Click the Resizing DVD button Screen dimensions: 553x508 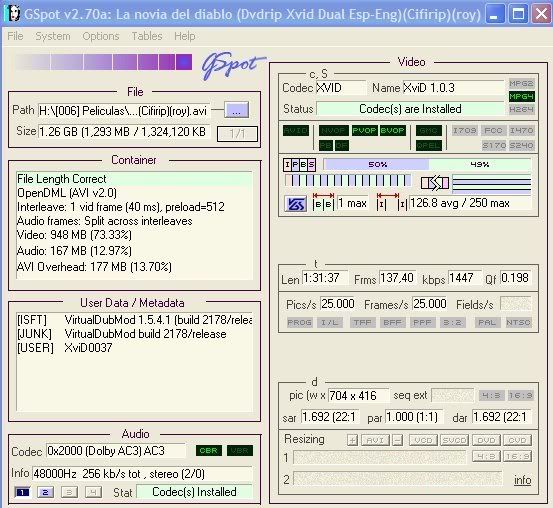coord(486,440)
